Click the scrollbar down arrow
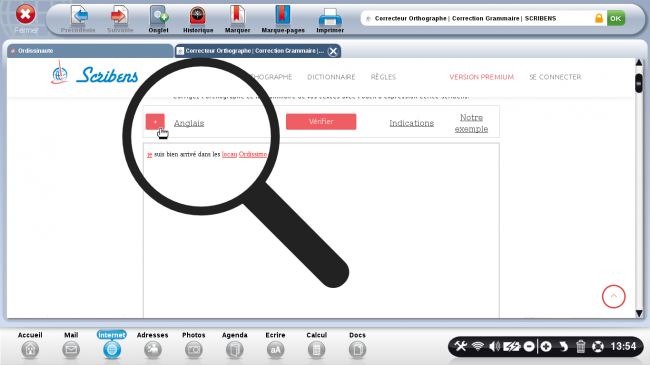Image resolution: width=650 pixels, height=365 pixels. pos(639,313)
